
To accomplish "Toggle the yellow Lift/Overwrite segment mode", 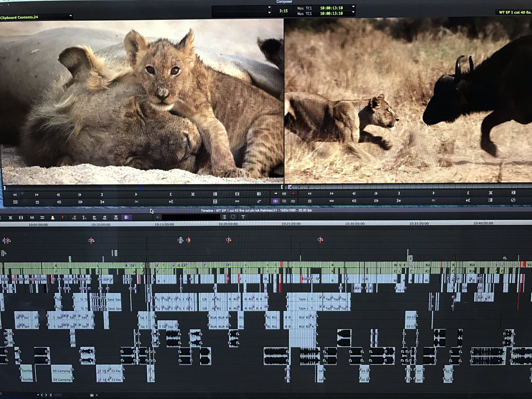I will pyautogui.click(x=53, y=217).
